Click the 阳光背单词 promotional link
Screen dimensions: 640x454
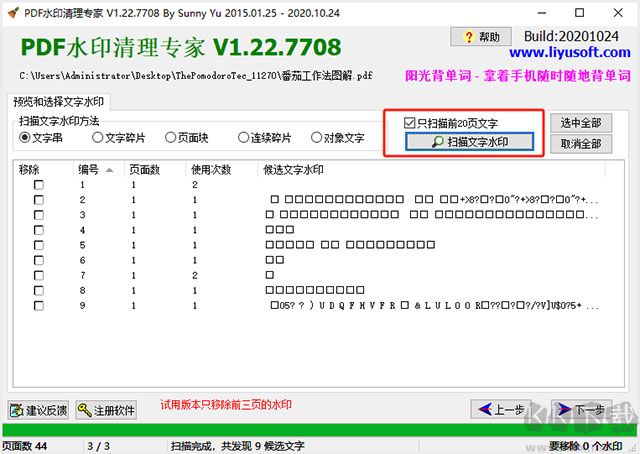(x=518, y=76)
